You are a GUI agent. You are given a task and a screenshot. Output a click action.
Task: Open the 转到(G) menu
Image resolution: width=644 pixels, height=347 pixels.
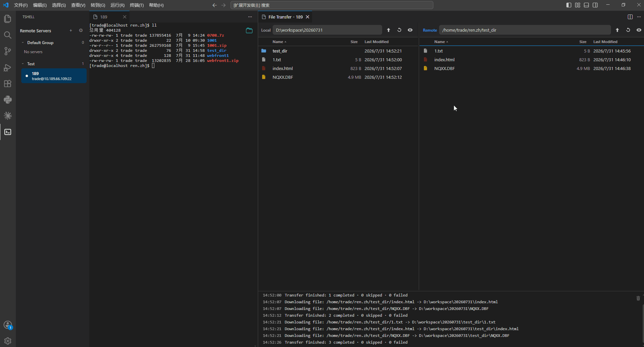pyautogui.click(x=98, y=5)
